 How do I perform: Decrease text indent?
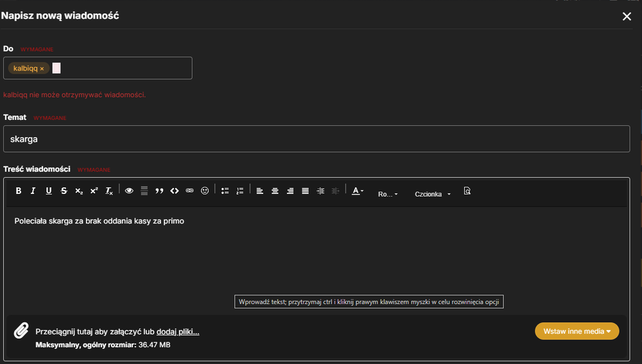[x=335, y=191]
